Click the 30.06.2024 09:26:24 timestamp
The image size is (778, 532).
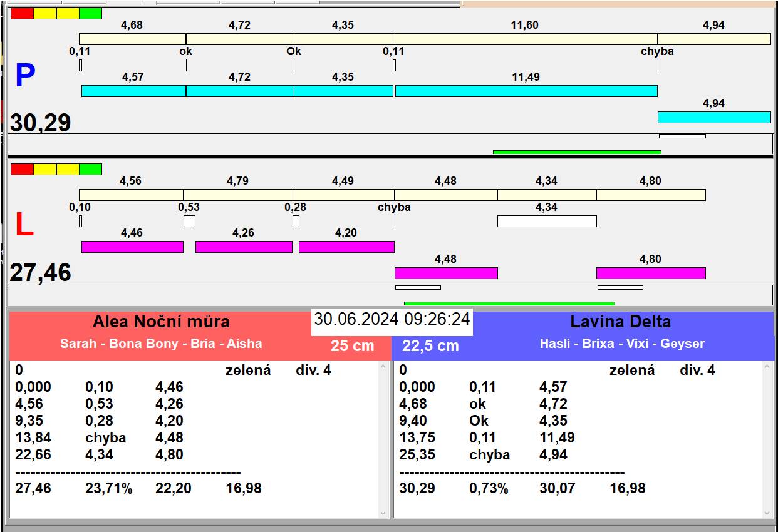click(392, 319)
